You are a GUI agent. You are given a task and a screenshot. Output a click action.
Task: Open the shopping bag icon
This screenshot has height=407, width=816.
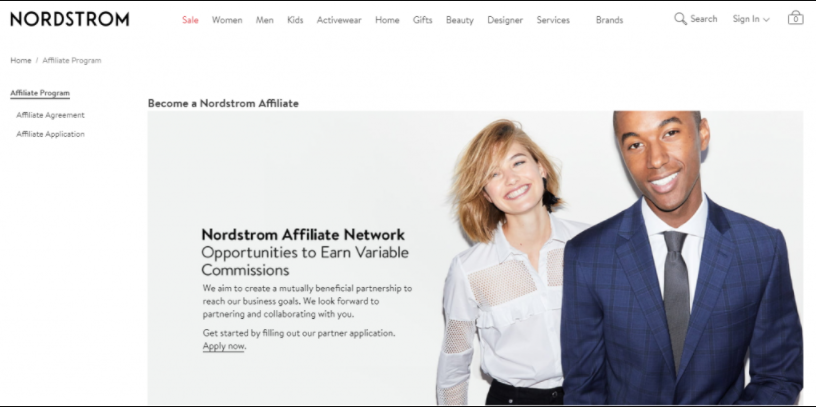(795, 18)
